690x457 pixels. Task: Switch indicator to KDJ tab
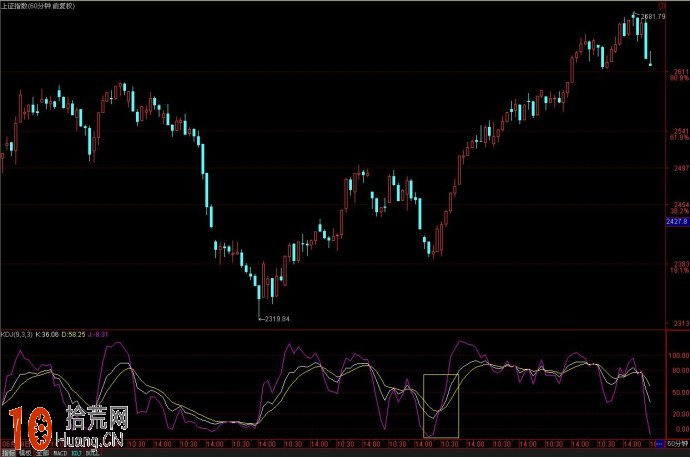[77, 453]
